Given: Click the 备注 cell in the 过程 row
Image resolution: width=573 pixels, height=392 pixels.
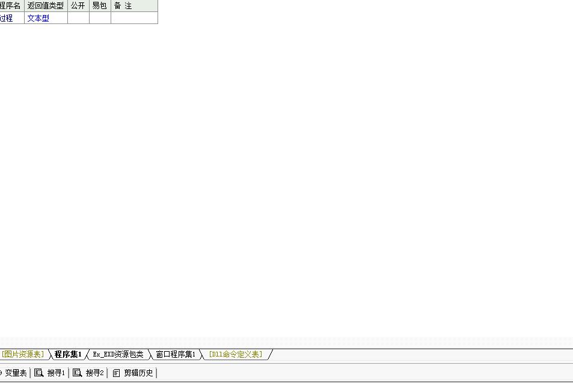Looking at the screenshot, I should tap(135, 18).
